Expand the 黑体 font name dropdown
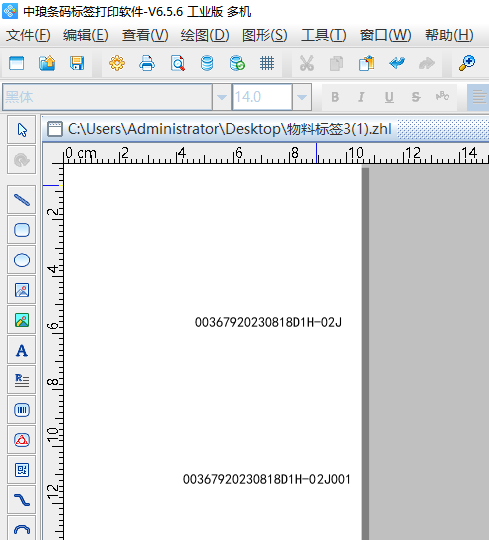Image resolution: width=489 pixels, height=540 pixels. [222, 97]
